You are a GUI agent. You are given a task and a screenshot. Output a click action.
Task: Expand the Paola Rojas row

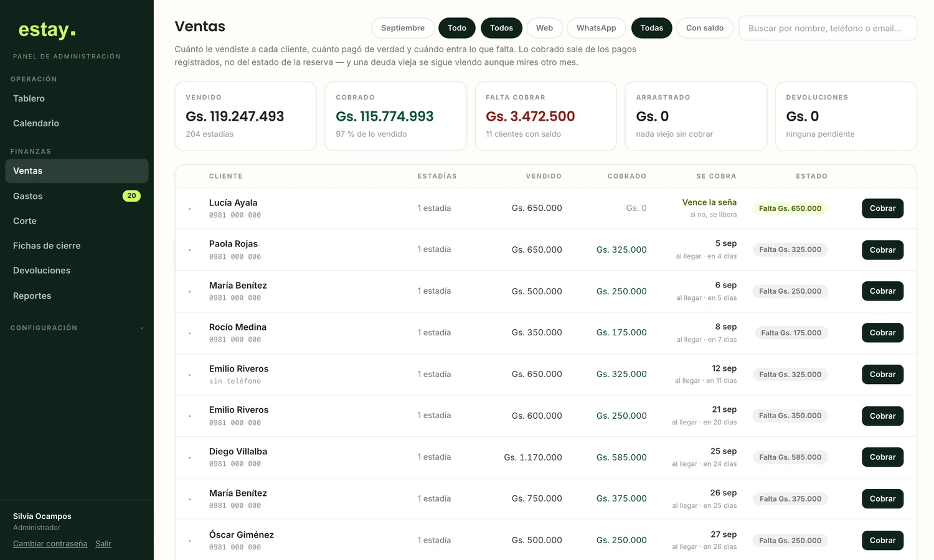[x=190, y=250]
